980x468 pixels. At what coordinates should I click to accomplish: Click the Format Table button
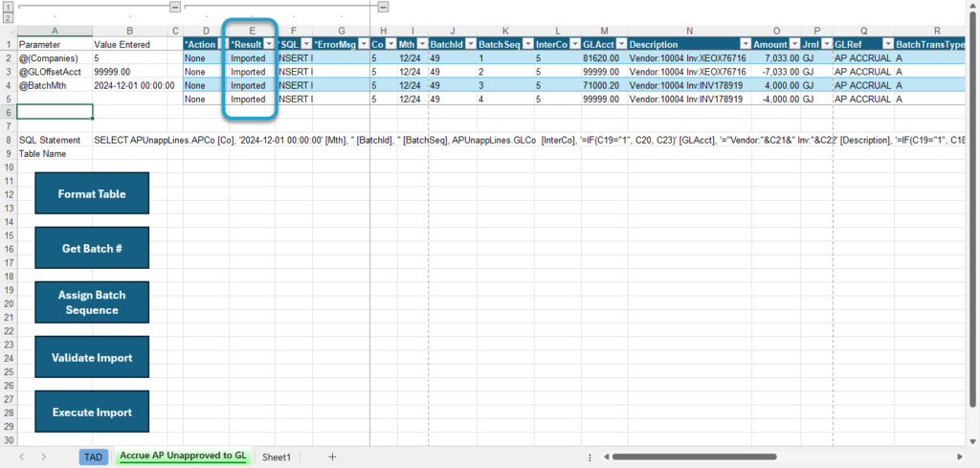click(x=92, y=193)
